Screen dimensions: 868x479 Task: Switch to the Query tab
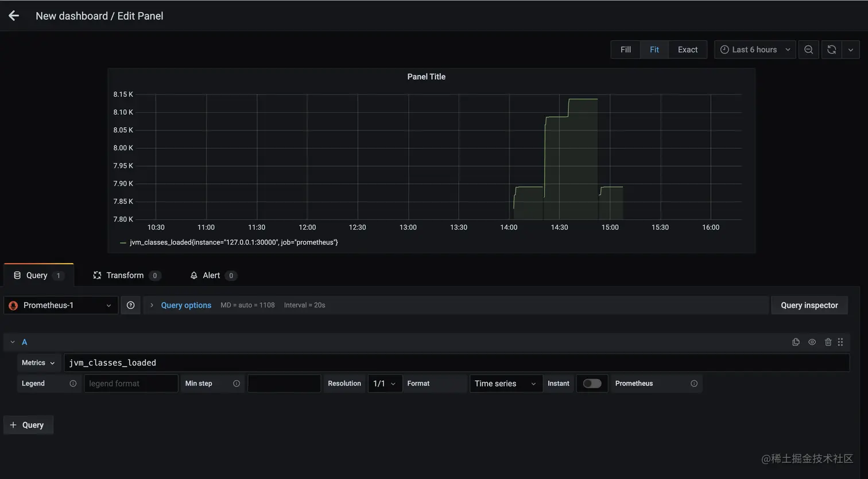coord(38,275)
